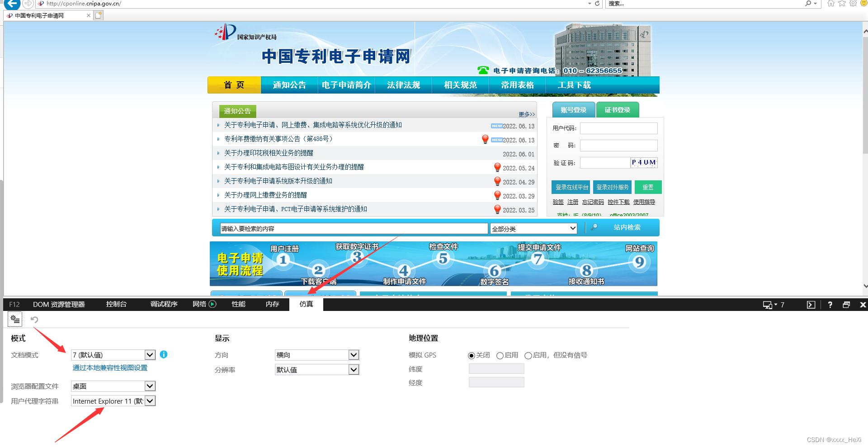The image size is (868, 447).
Task: Click workflow step 9 网站查询 circle
Action: click(x=639, y=262)
